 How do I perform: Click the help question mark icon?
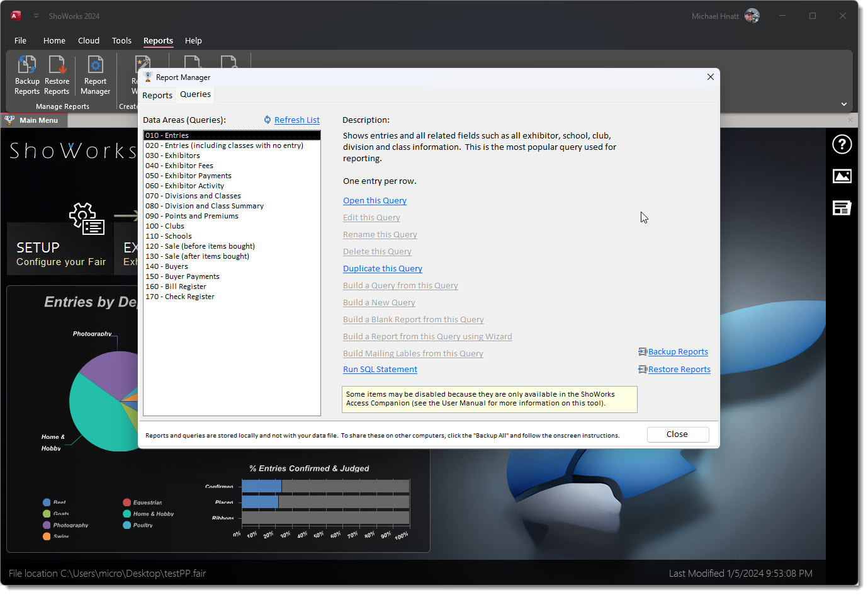842,144
